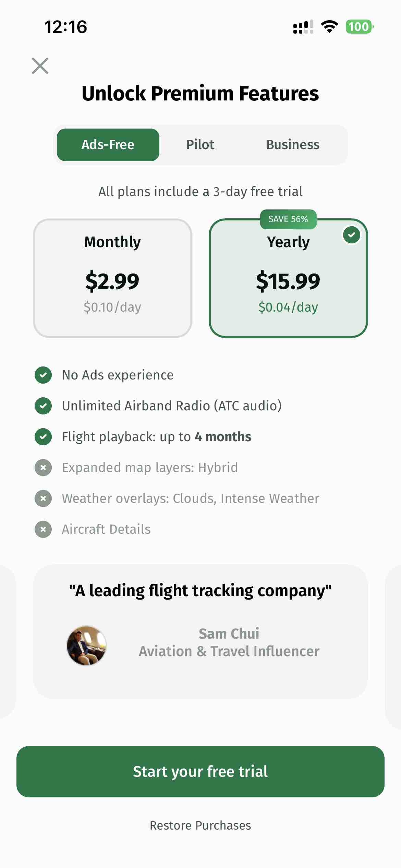Dismiss the paywall with the X button

(x=40, y=66)
